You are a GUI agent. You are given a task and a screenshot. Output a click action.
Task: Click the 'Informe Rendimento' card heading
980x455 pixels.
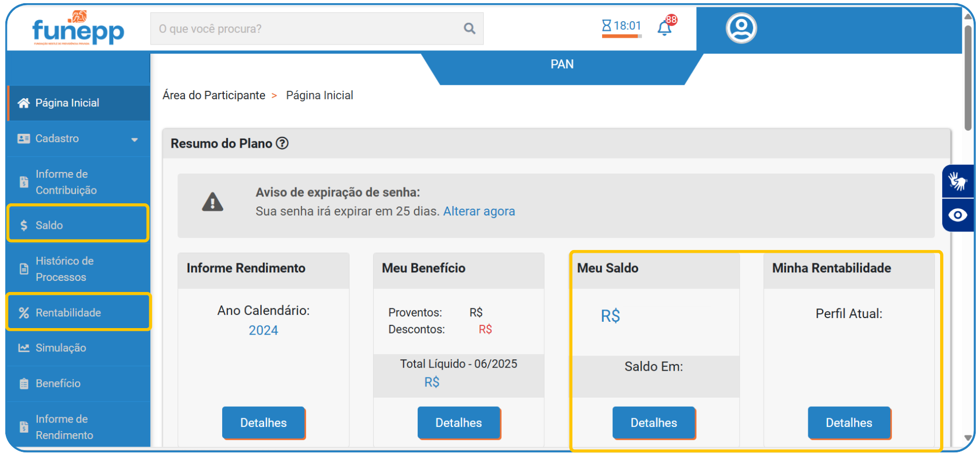coord(246,268)
